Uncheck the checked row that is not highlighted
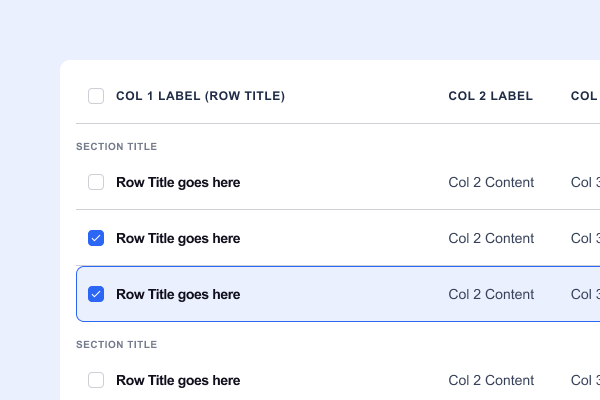The height and width of the screenshot is (400, 600). [96, 238]
